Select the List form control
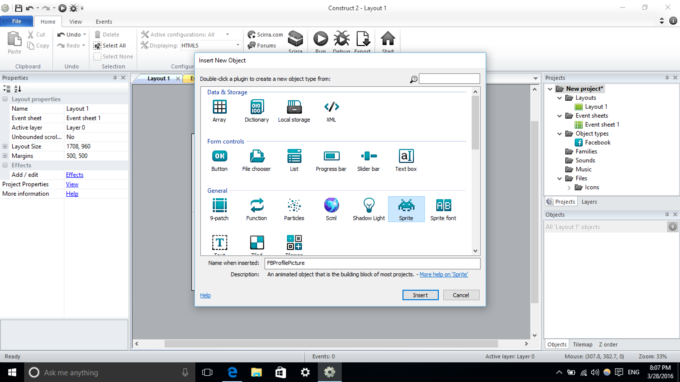This screenshot has height=382, width=680. 294,156
